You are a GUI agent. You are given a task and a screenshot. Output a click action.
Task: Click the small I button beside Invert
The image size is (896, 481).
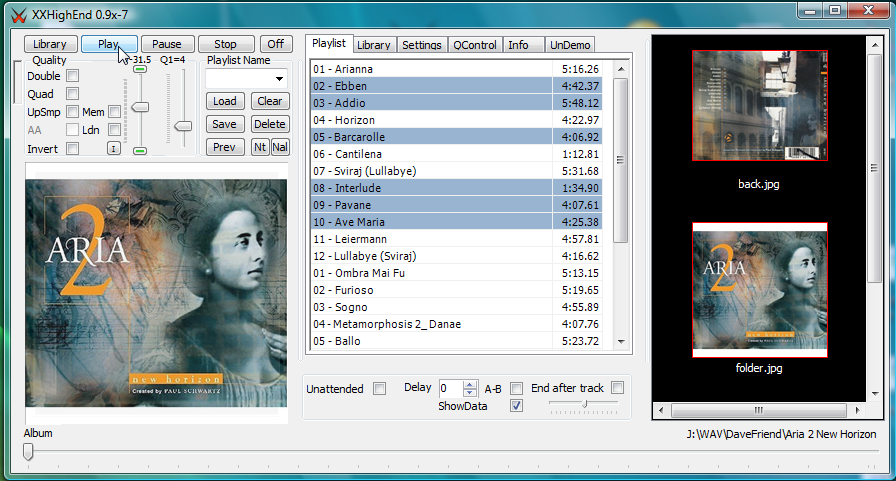pyautogui.click(x=114, y=149)
